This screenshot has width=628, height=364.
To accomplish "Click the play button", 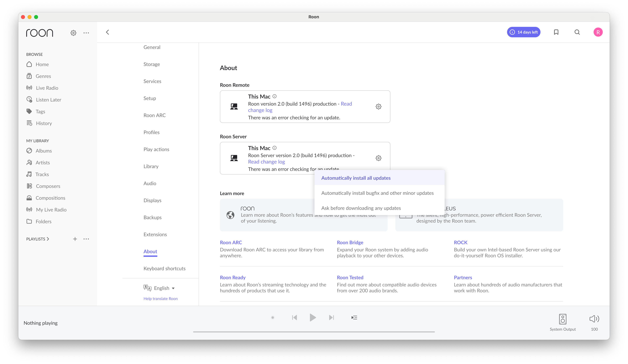I will pos(313,318).
